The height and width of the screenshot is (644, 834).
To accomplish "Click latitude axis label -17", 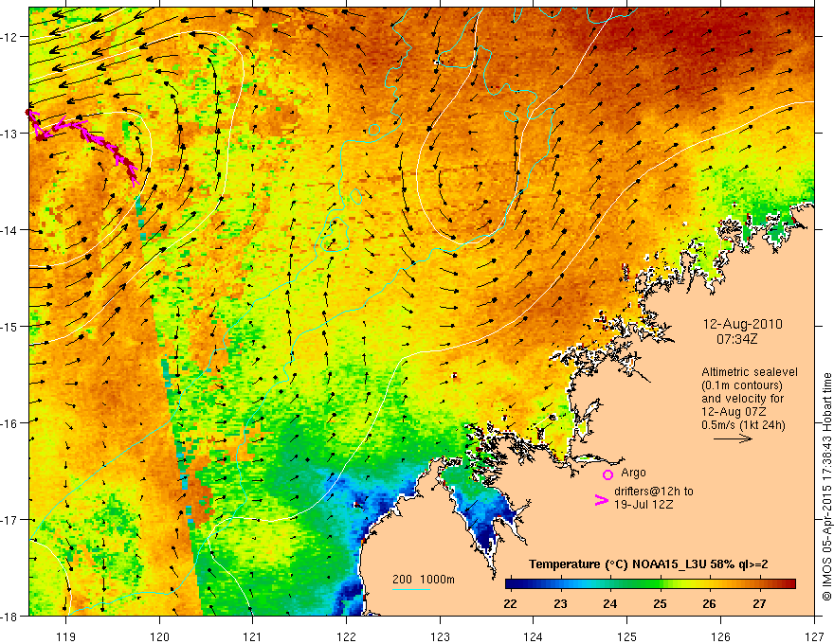I will click(x=10, y=520).
